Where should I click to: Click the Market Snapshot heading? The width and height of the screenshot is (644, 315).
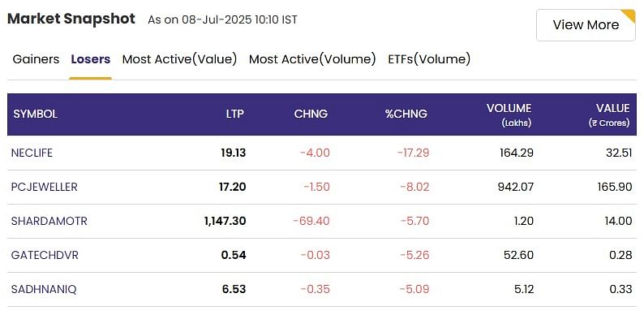pos(71,19)
